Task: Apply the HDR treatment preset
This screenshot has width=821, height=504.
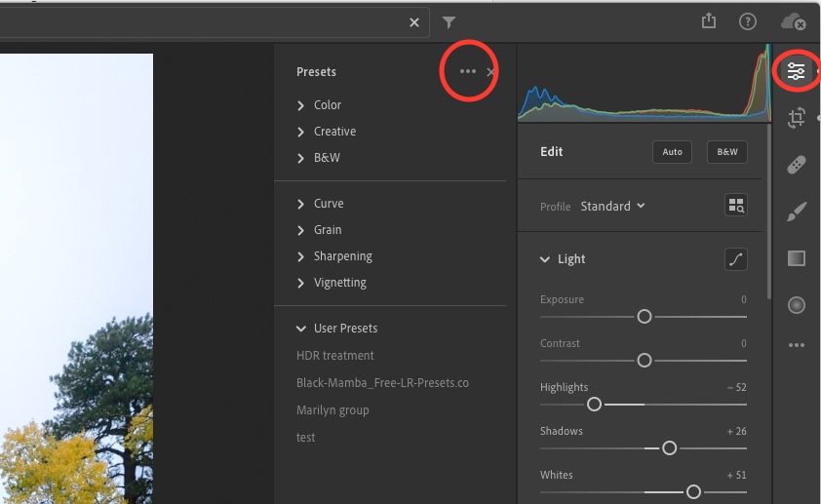Action: pos(334,356)
